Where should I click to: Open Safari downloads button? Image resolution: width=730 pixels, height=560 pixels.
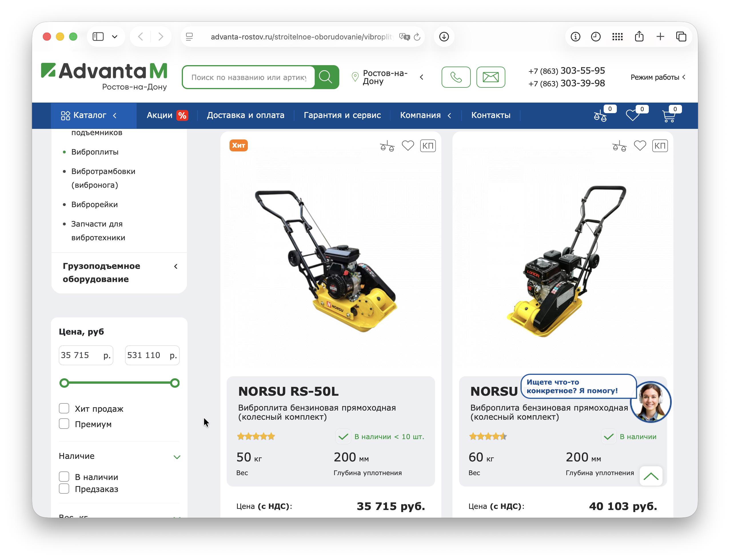444,36
